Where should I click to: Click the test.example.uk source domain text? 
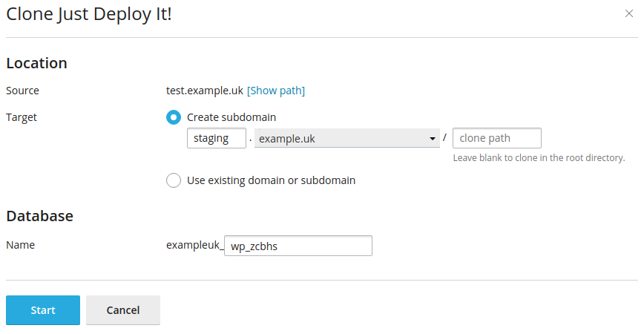pos(205,91)
